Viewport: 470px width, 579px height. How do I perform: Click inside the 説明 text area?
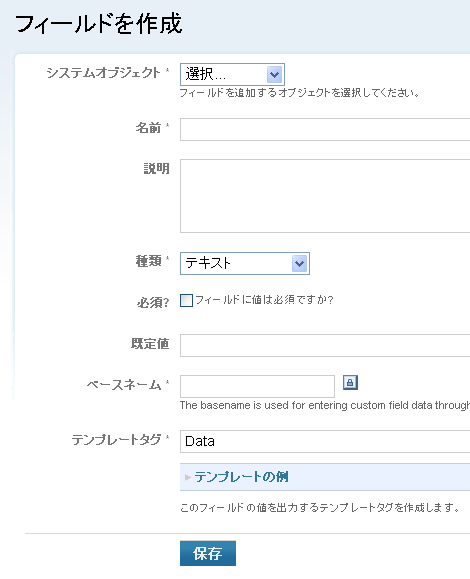pos(325,196)
